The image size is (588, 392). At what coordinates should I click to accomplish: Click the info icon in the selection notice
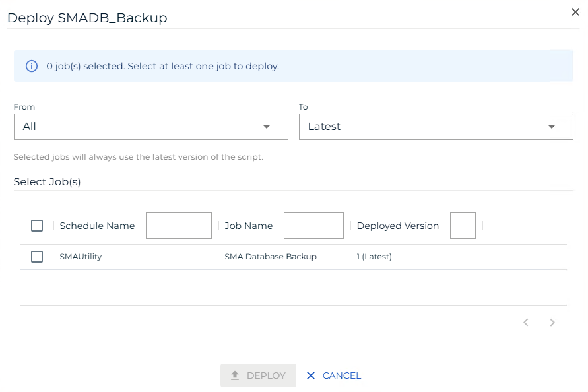point(32,66)
